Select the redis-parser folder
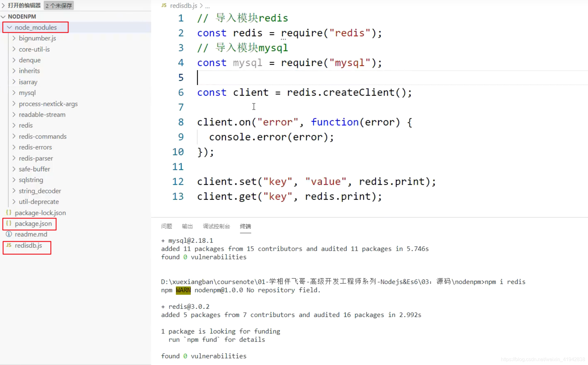The image size is (588, 365). 36,158
